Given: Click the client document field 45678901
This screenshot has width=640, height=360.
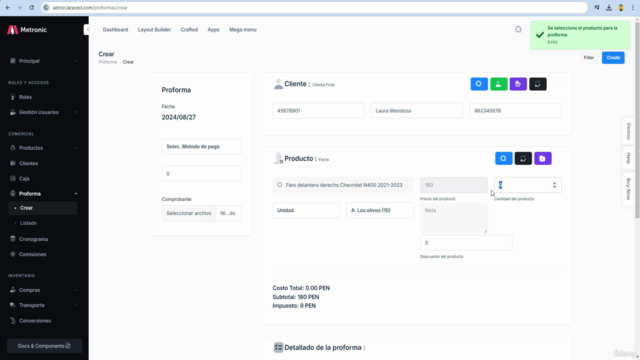Looking at the screenshot, I should tap(318, 111).
